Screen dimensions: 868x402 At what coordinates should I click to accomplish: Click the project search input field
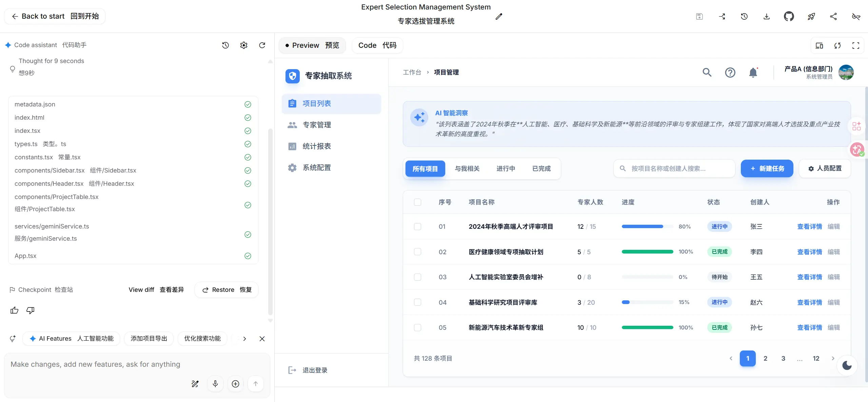(x=674, y=168)
